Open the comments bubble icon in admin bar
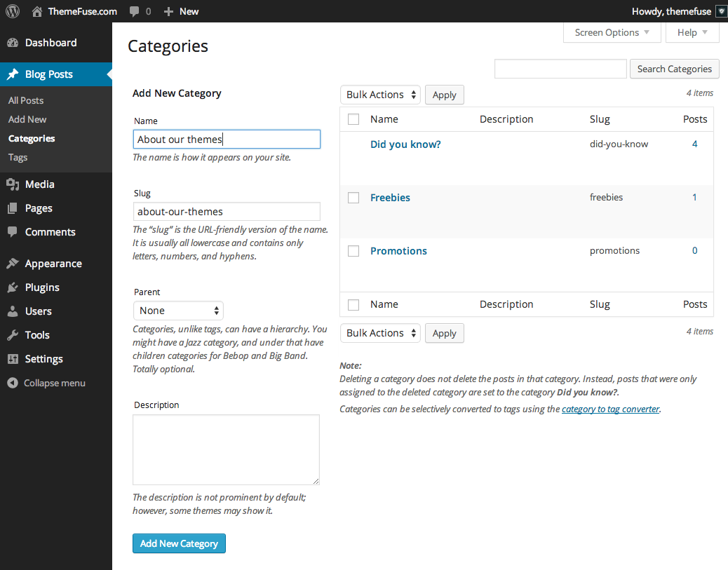Image resolution: width=728 pixels, height=570 pixels. click(134, 12)
